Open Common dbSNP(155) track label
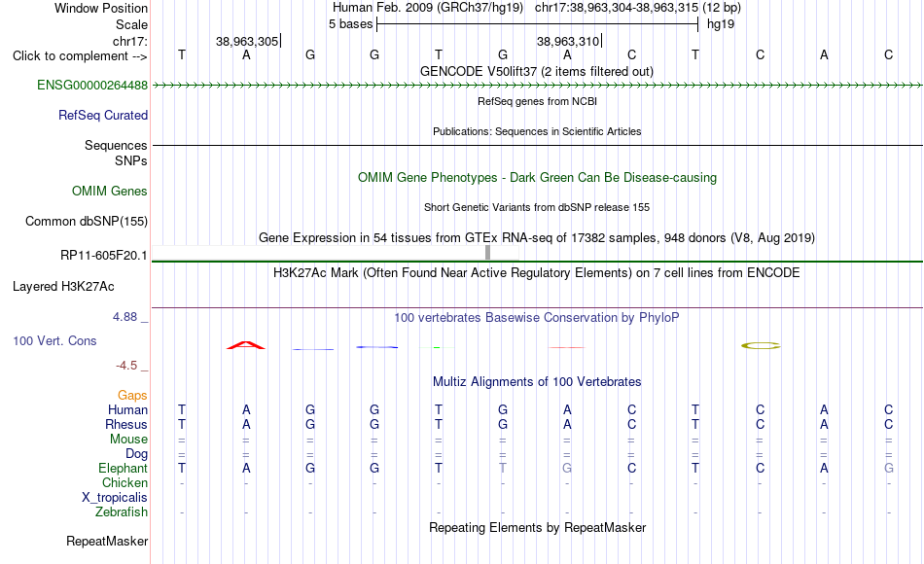 tap(87, 221)
